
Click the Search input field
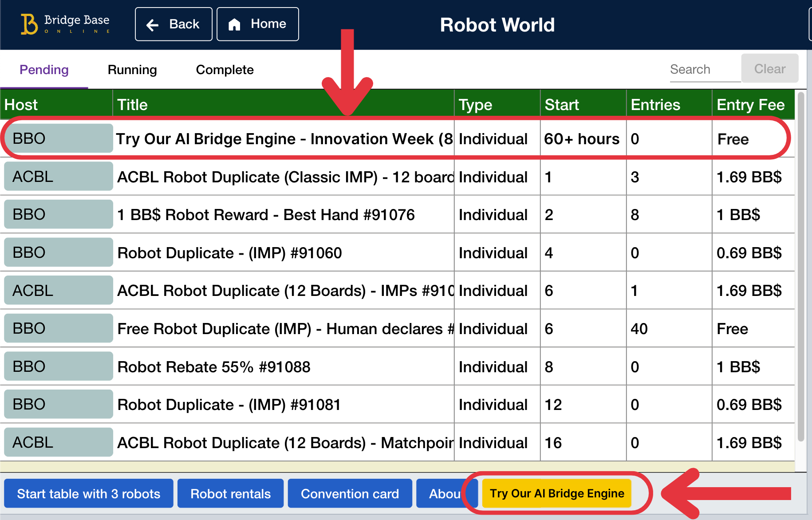pos(704,69)
